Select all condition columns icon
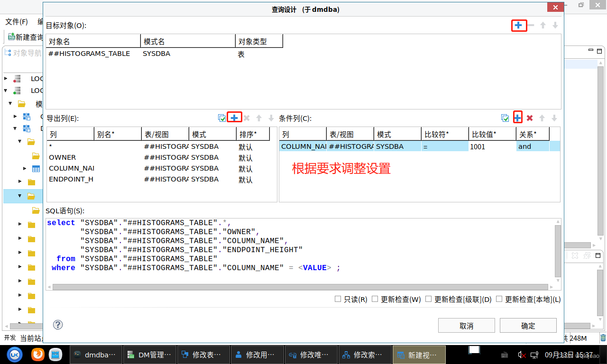The image size is (607, 364). coord(506,118)
